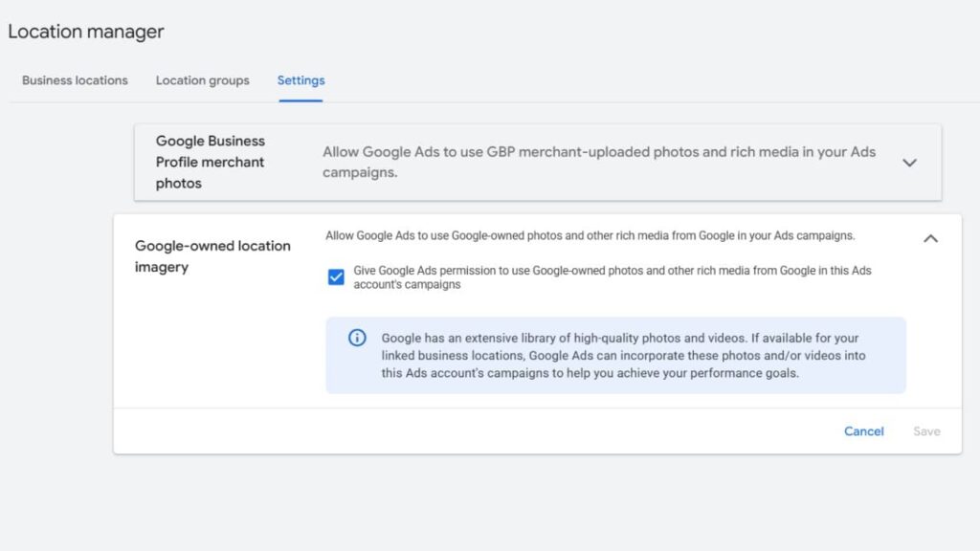Screen dimensions: 980x551
Task: Click the Google Business Profile merchant photos heading
Action: [x=210, y=162]
